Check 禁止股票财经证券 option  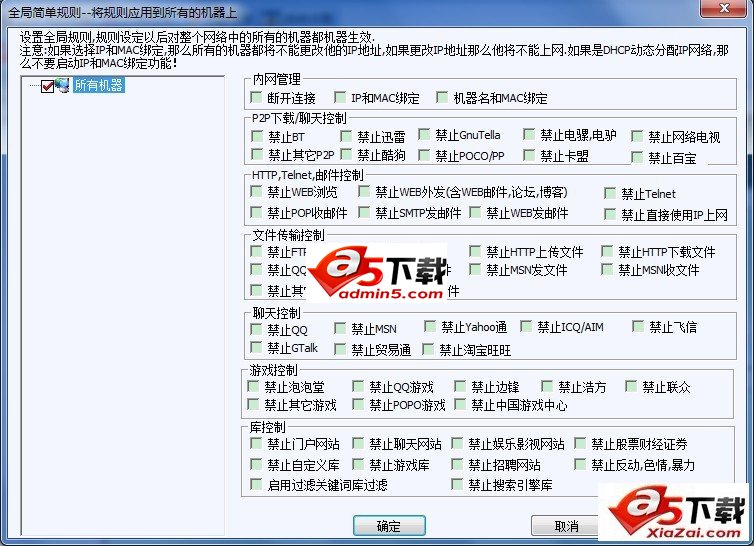[x=580, y=443]
